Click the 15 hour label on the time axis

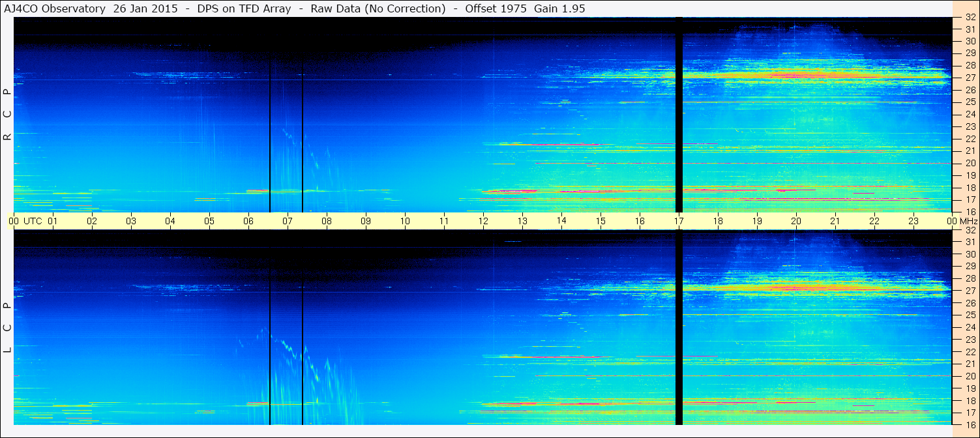coord(601,221)
